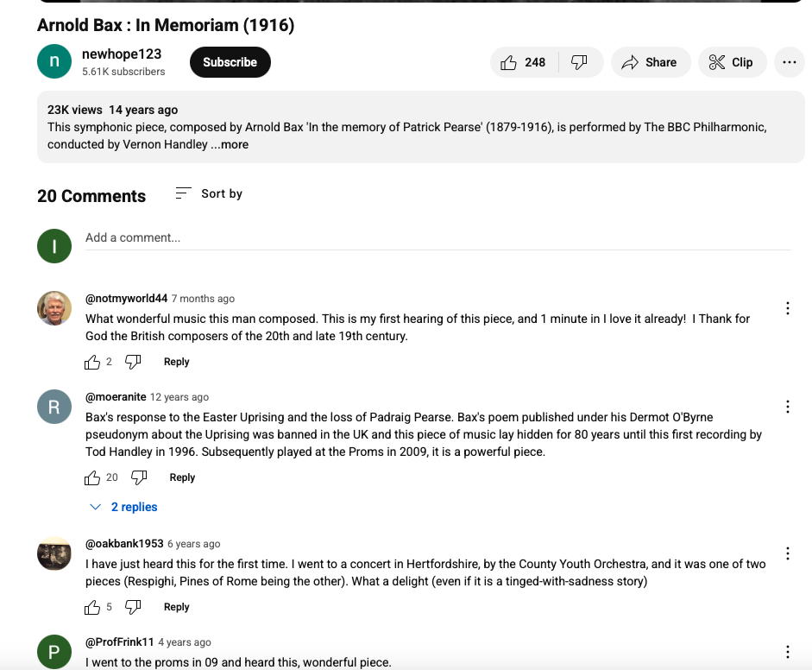Image resolution: width=812 pixels, height=670 pixels.
Task: Click the signed-in user avatar 'I'
Action: (x=54, y=246)
